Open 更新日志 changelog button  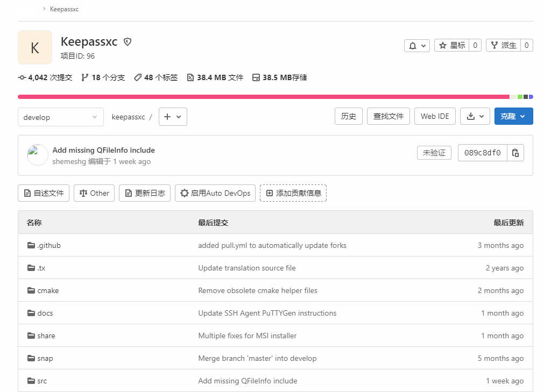(x=145, y=193)
